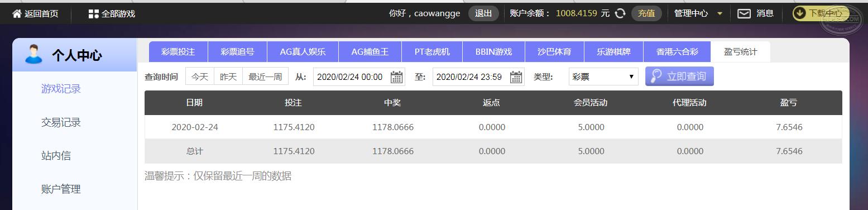Open 交易记录 in the sidebar
868x210 pixels.
coord(61,122)
